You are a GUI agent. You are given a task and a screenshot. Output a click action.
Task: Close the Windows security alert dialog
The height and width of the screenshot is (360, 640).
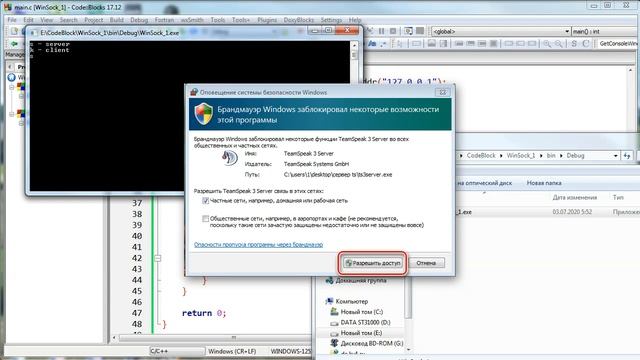pyautogui.click(x=442, y=92)
